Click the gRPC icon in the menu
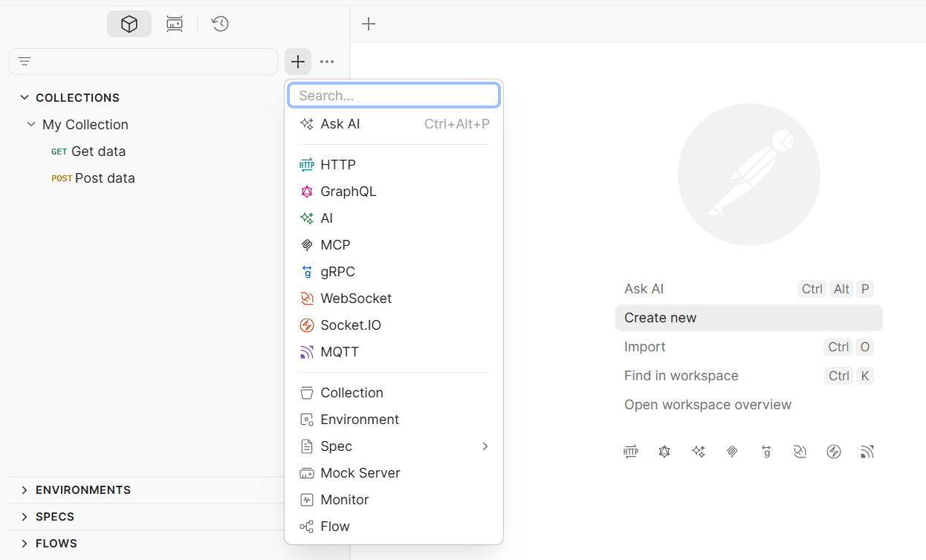This screenshot has height=560, width=926. click(307, 272)
